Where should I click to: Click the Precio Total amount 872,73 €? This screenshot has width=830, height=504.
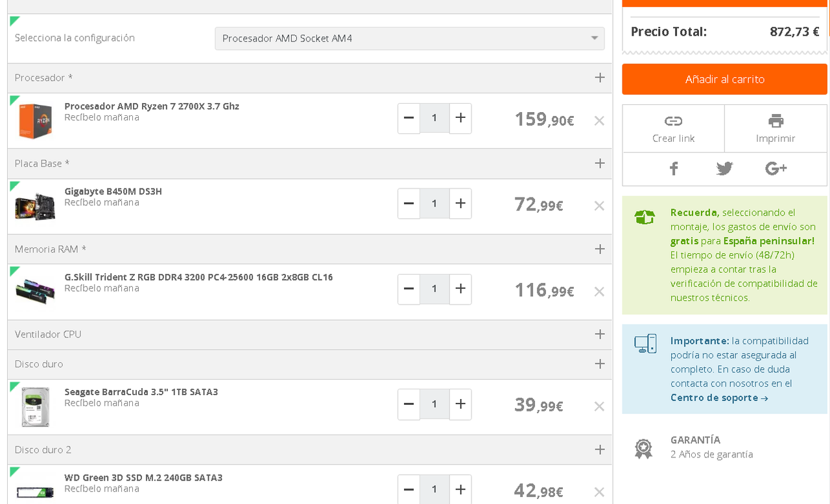pos(794,32)
